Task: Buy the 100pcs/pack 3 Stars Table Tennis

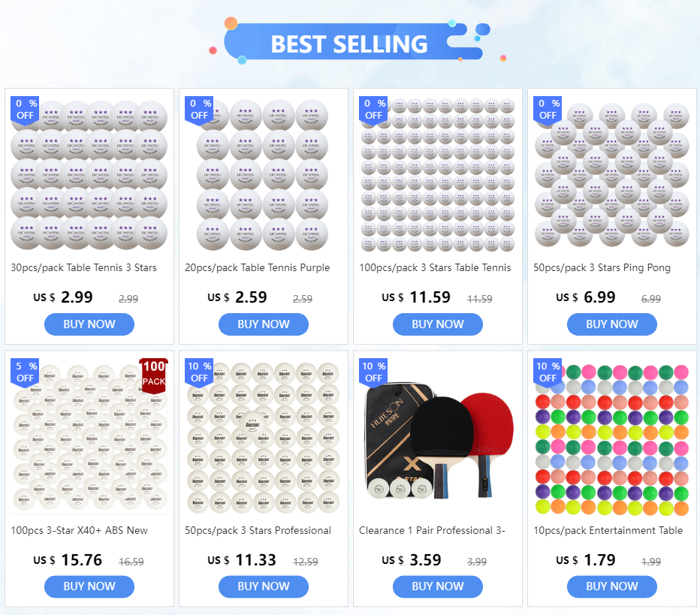Action: (x=438, y=324)
